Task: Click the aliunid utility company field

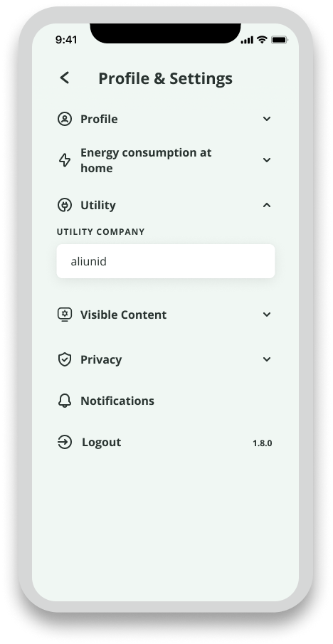Action: pos(166,261)
